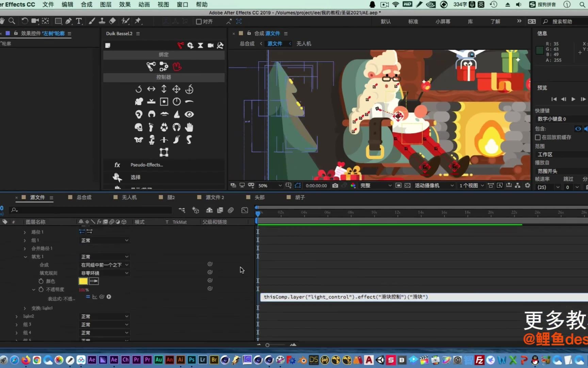Click expression text field for 不透明度
This screenshot has height=368, width=588.
pyautogui.click(x=424, y=297)
